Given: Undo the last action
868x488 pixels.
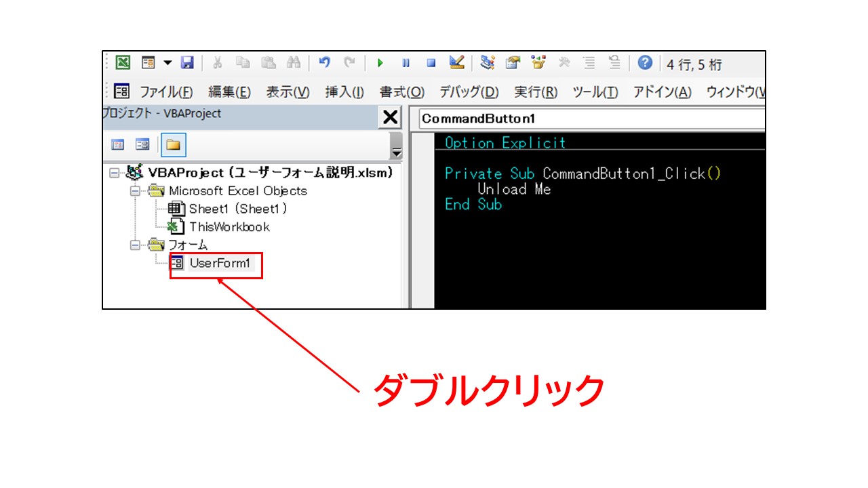Looking at the screenshot, I should [324, 63].
